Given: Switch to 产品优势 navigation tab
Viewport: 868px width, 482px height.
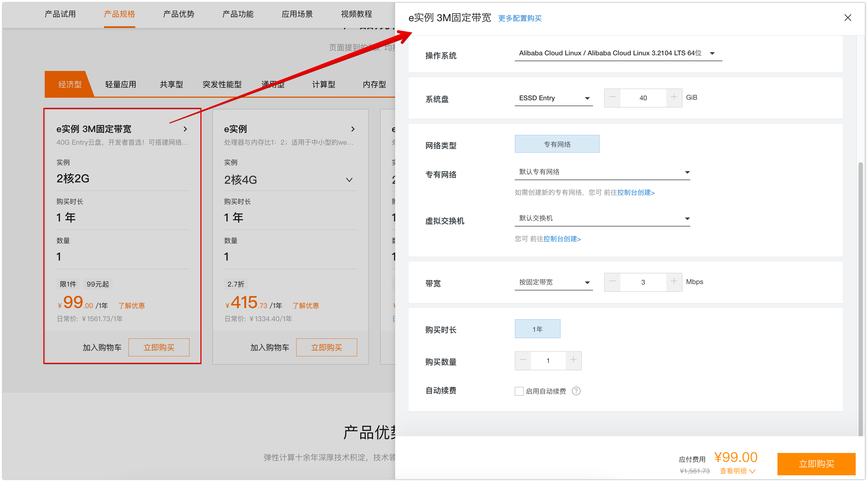Looking at the screenshot, I should [x=179, y=14].
